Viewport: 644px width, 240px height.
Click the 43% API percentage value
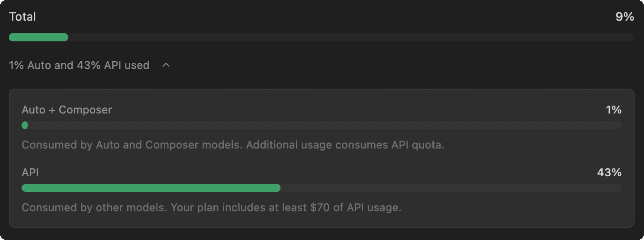(609, 172)
